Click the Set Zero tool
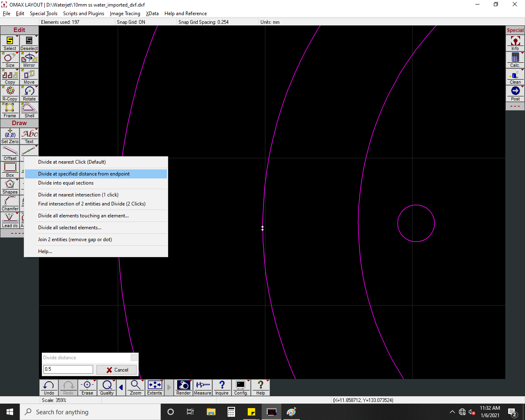This screenshot has width=525, height=420. point(10,136)
